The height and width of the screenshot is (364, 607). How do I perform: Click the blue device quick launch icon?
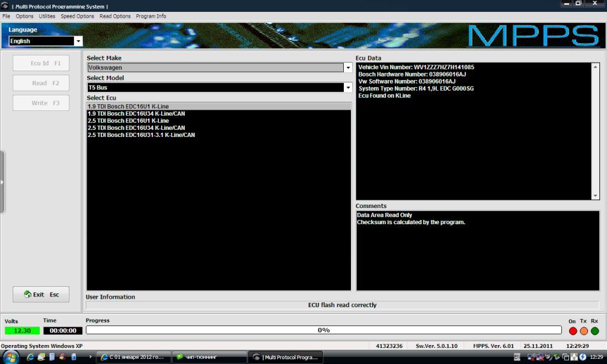[74, 357]
